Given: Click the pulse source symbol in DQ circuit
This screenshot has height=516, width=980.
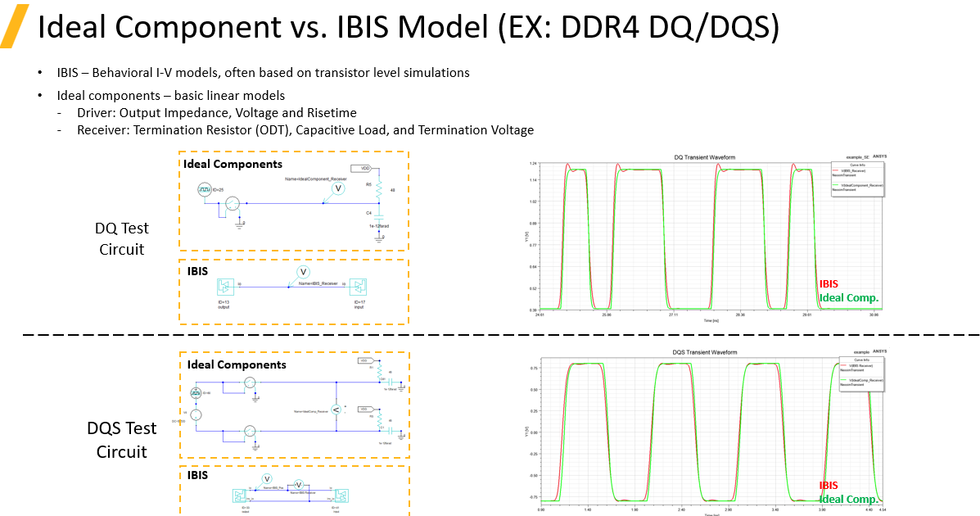Looking at the screenshot, I should [x=205, y=191].
